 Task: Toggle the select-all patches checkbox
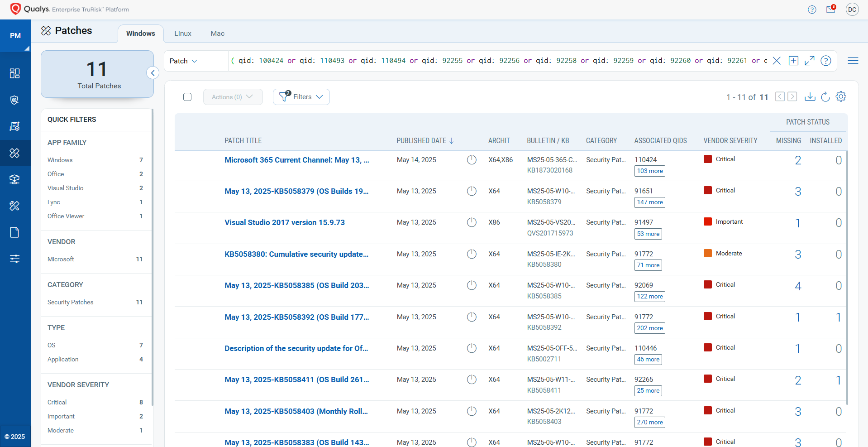point(187,97)
